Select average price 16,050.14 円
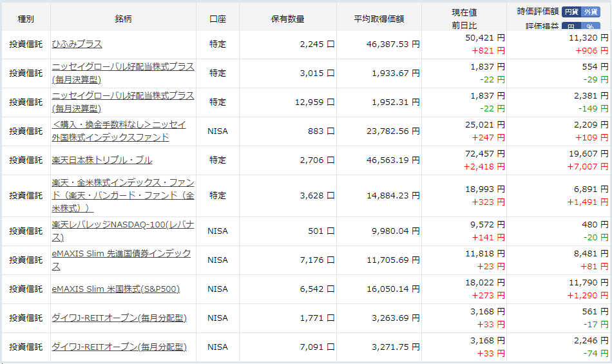 [393, 289]
